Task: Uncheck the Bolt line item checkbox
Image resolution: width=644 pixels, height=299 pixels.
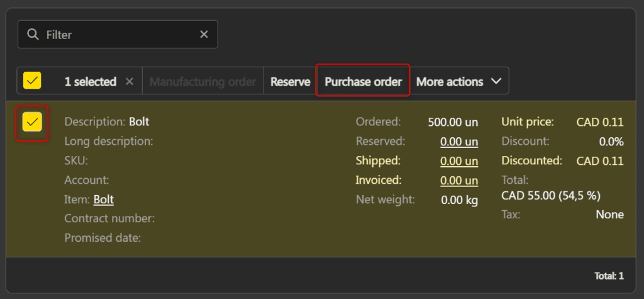Action: point(32,121)
